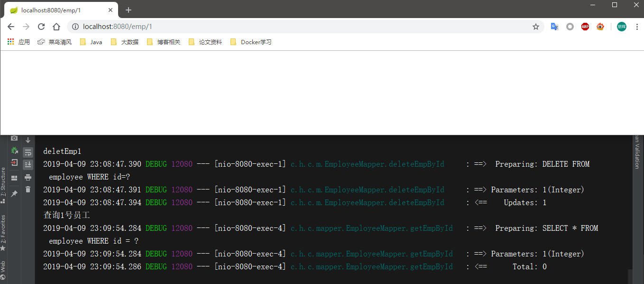Open the Bean Validation side tab
644x284 pixels.
click(637, 152)
